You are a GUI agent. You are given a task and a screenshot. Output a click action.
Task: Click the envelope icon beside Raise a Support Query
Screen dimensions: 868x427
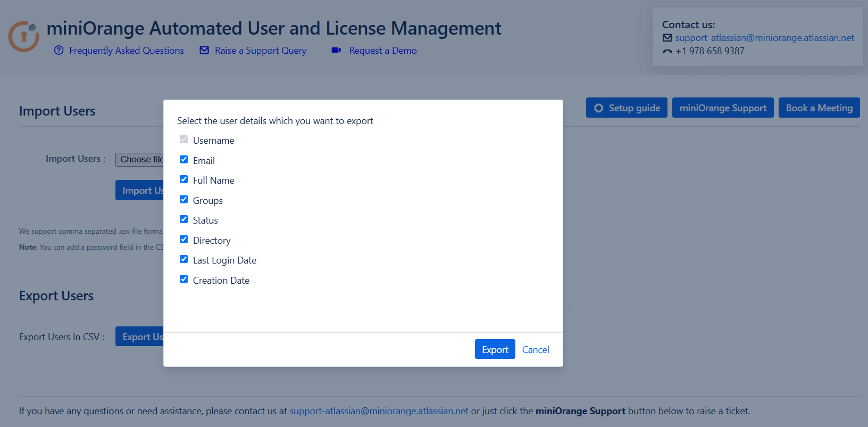click(x=204, y=51)
